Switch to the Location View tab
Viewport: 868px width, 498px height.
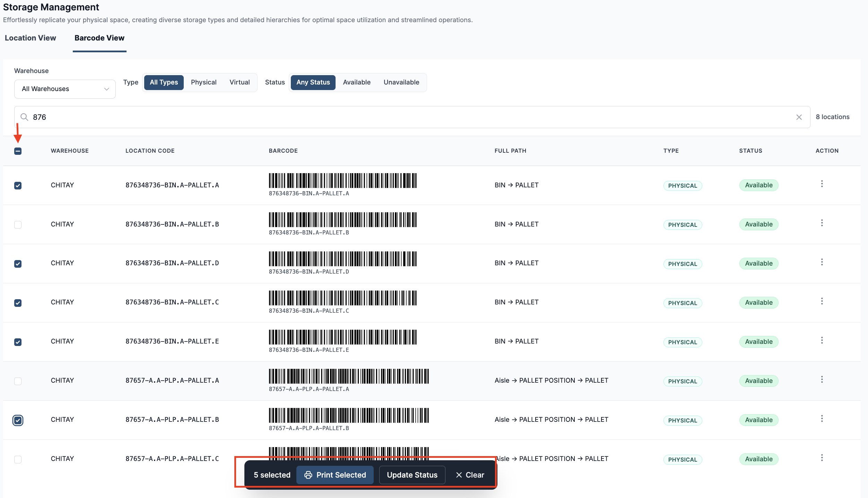[31, 38]
